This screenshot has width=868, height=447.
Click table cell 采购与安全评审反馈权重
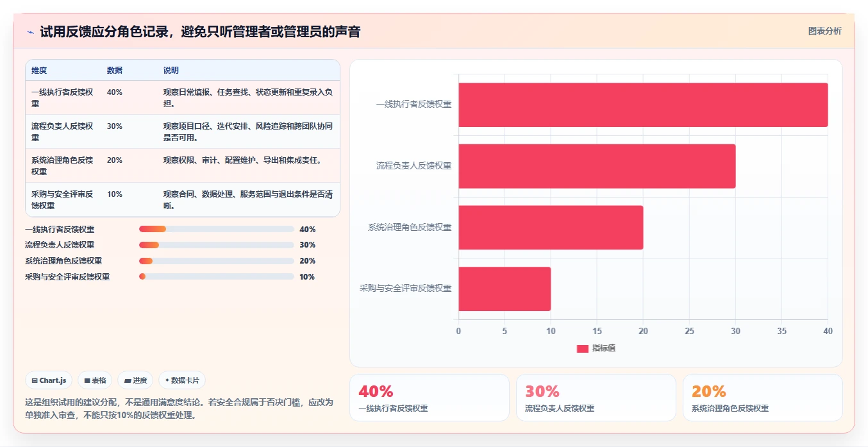(x=62, y=200)
